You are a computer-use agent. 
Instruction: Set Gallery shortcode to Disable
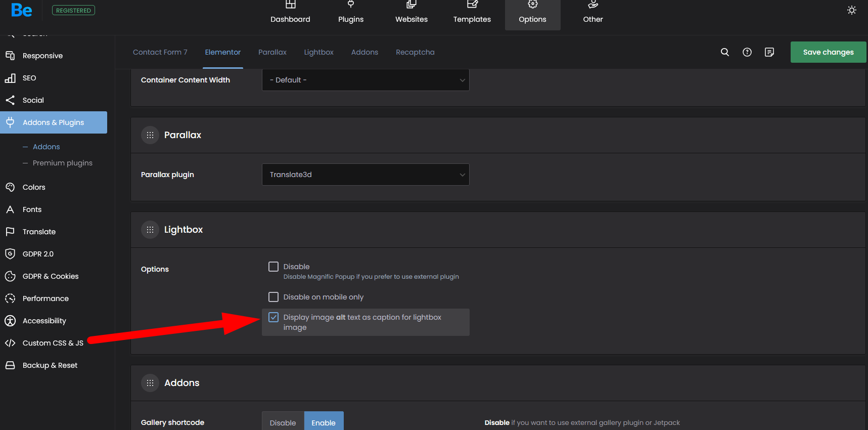click(x=283, y=422)
